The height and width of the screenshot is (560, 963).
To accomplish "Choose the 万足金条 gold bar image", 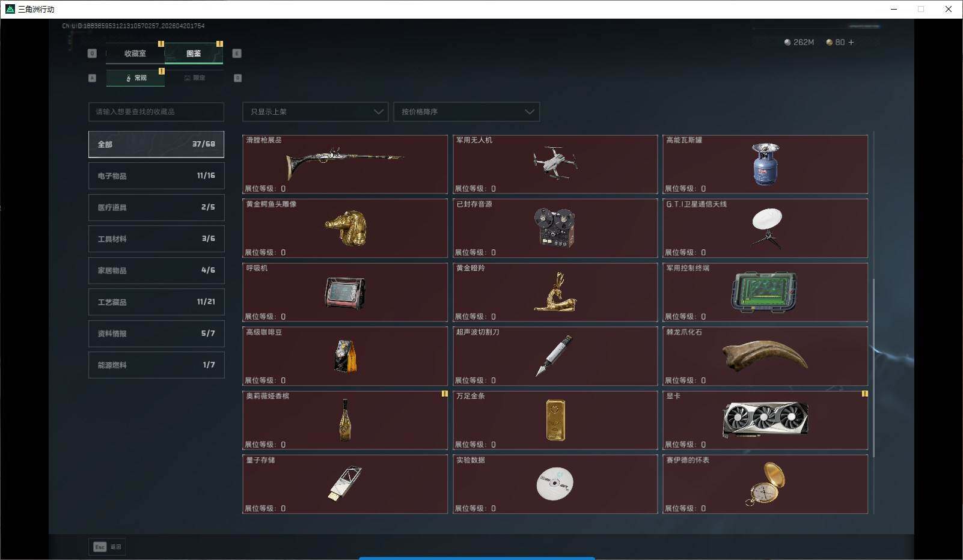I will (555, 420).
